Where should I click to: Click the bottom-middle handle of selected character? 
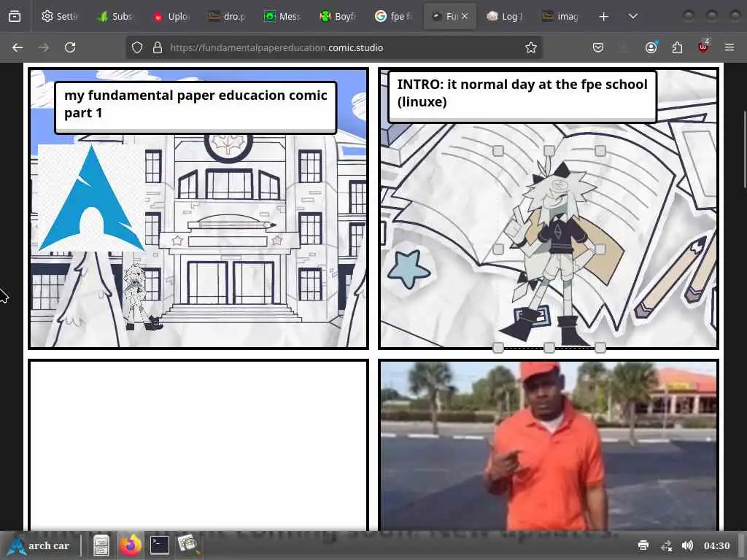click(549, 348)
